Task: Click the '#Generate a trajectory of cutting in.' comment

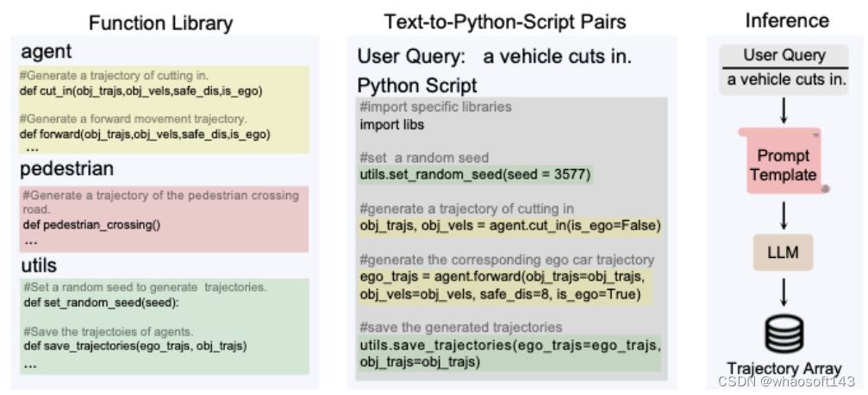Action: click(x=114, y=76)
